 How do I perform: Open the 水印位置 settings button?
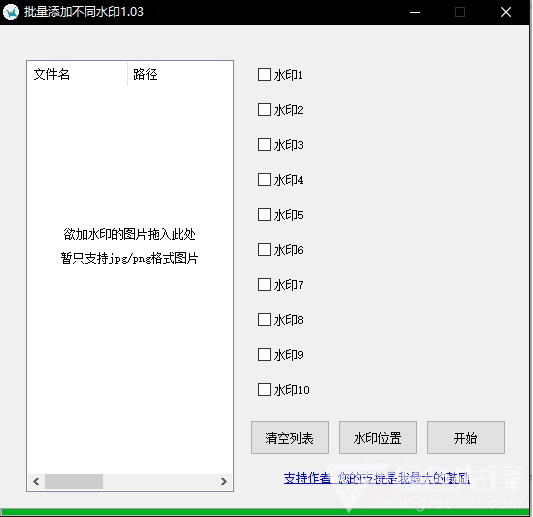click(378, 438)
